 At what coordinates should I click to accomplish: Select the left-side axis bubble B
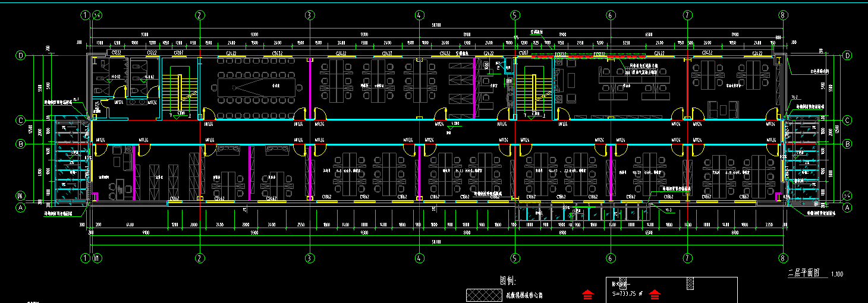point(21,144)
